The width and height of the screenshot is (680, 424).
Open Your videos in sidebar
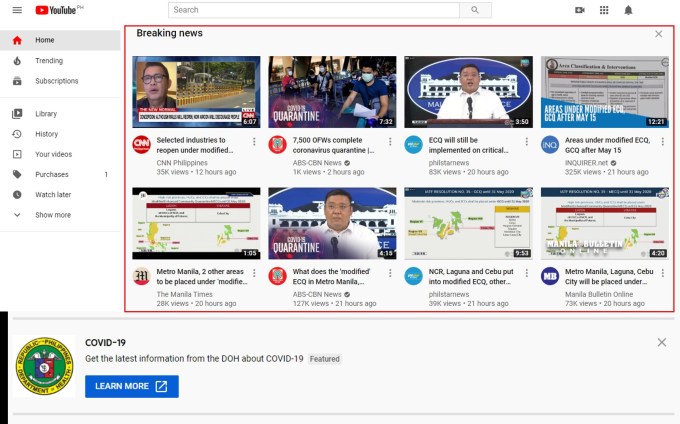(x=60, y=154)
